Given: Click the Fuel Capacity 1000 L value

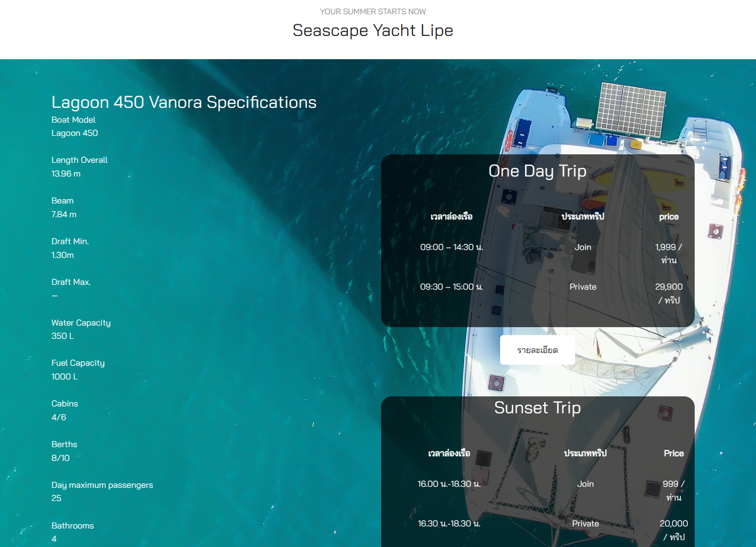Looking at the screenshot, I should (64, 377).
